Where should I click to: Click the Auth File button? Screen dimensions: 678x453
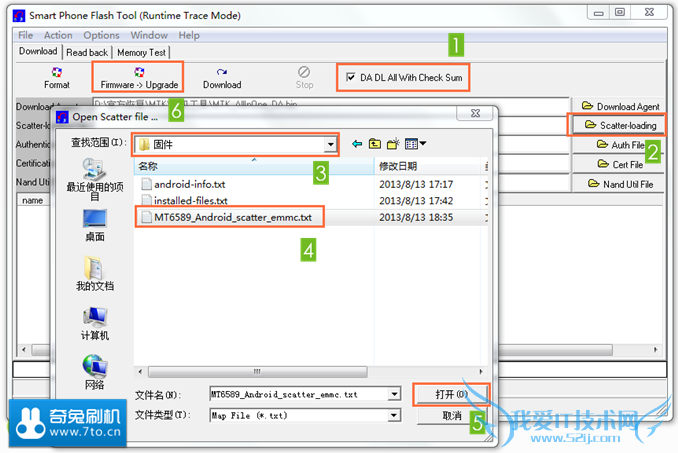(620, 145)
